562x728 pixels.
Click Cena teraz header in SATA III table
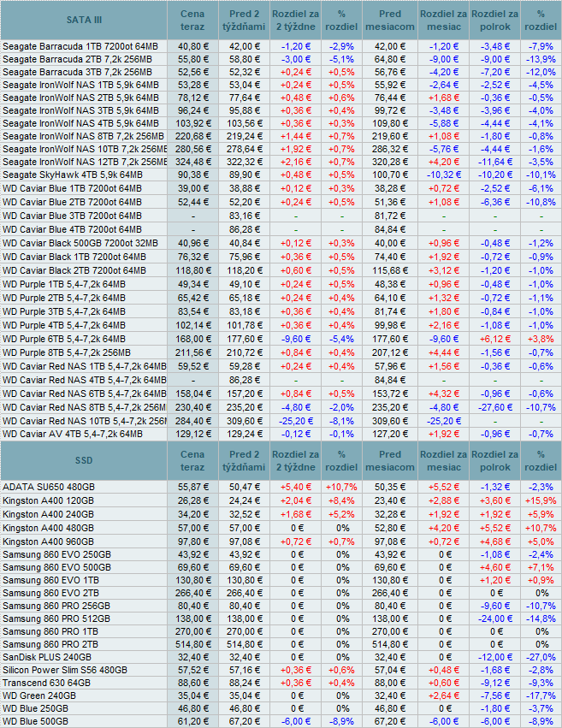(x=192, y=20)
